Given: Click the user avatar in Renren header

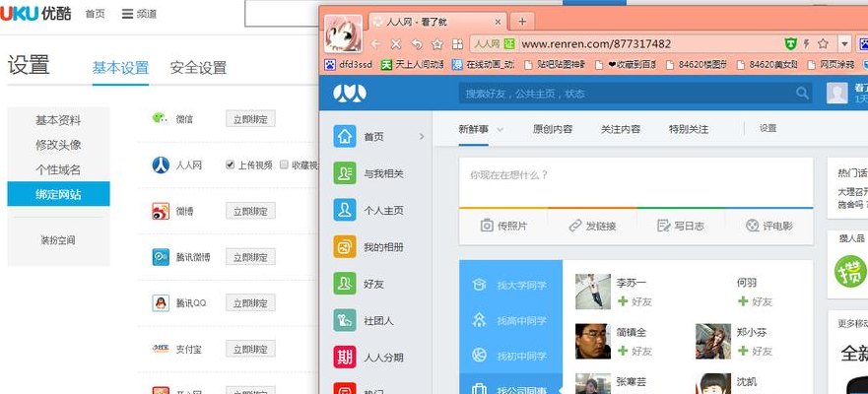Looking at the screenshot, I should 837,93.
